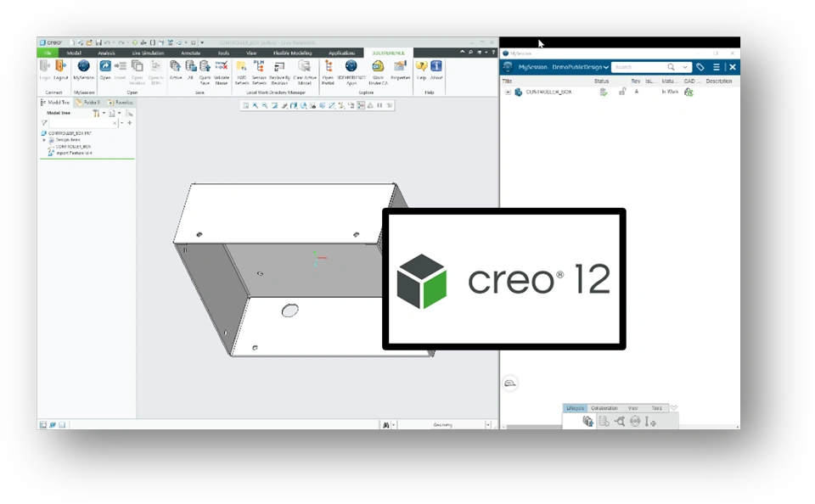This screenshot has height=504, width=815.
Task: Click the Insert icon in the Open group
Action: [x=120, y=66]
